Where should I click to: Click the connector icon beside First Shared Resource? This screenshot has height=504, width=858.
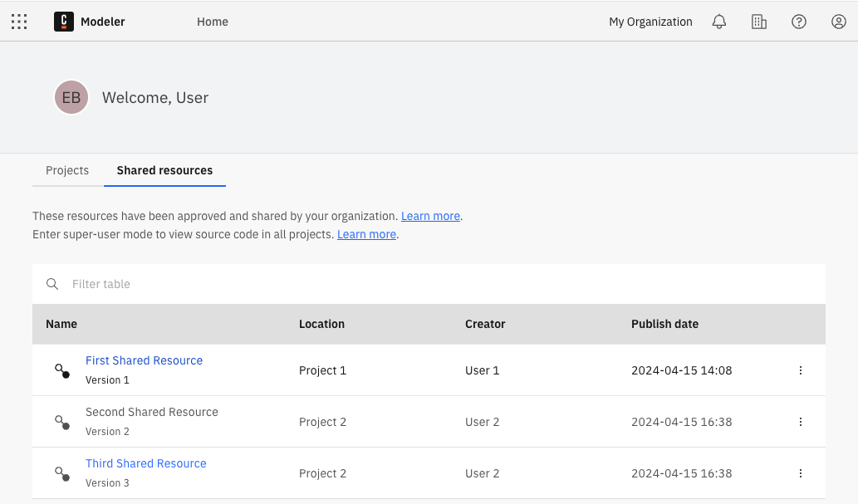61,370
